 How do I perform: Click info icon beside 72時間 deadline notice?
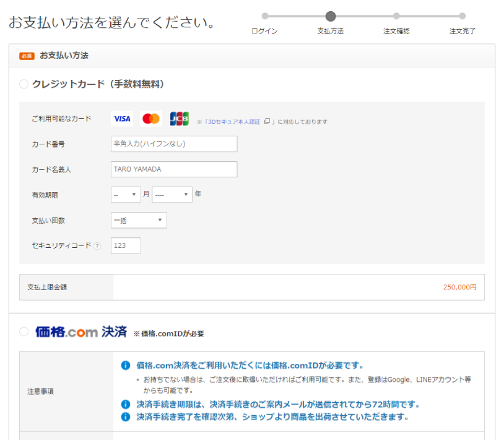pyautogui.click(x=125, y=404)
